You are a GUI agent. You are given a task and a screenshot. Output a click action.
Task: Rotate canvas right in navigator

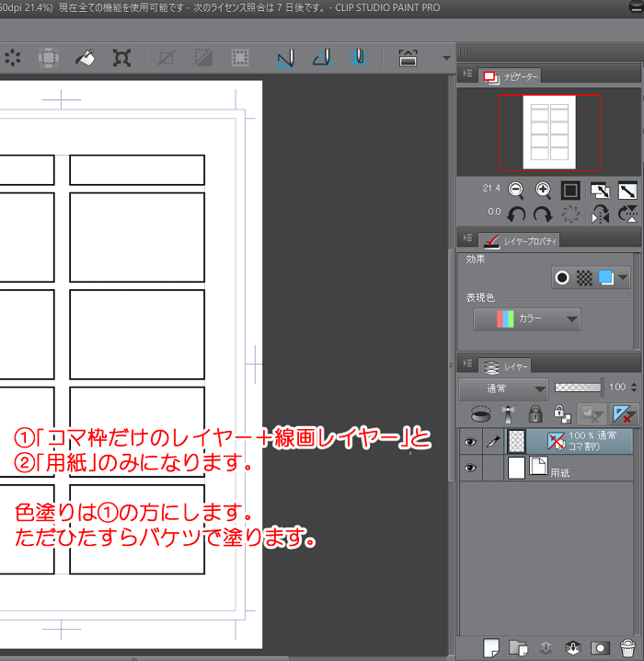(544, 215)
